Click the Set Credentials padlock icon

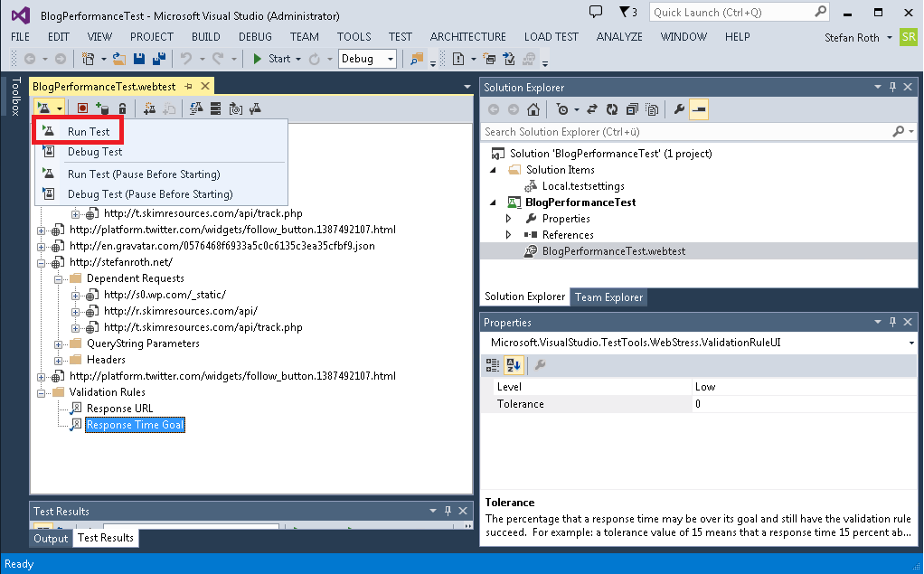tap(123, 108)
